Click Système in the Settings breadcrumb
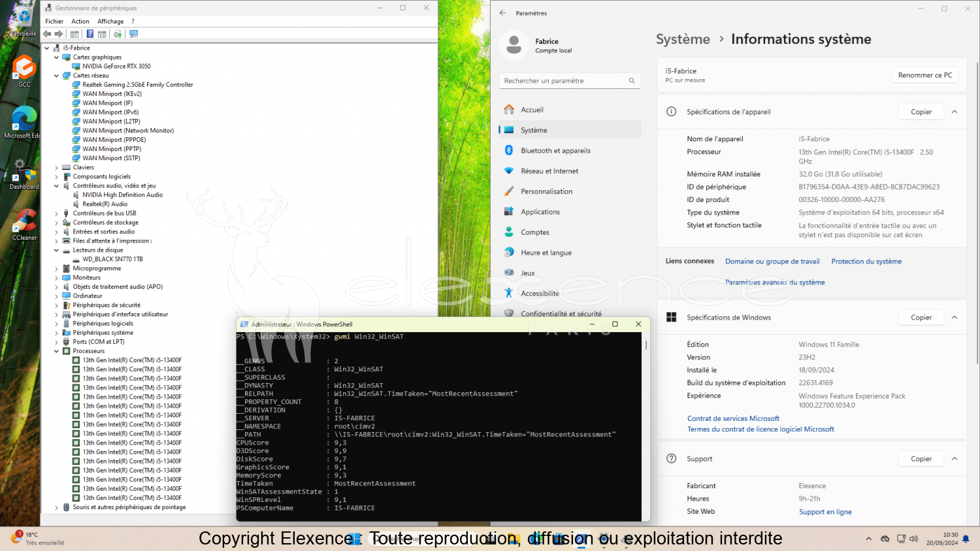 [683, 39]
